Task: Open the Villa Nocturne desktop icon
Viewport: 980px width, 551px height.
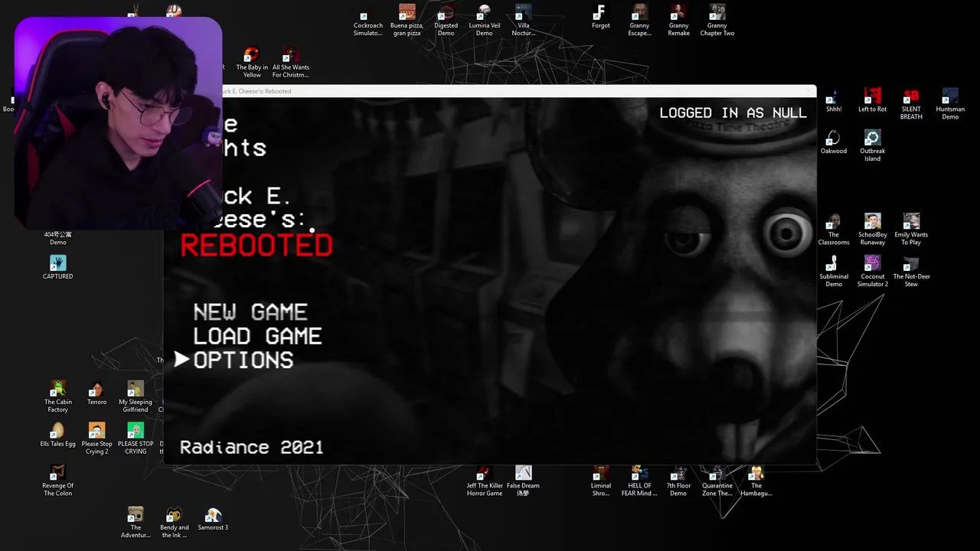Action: pos(523,21)
